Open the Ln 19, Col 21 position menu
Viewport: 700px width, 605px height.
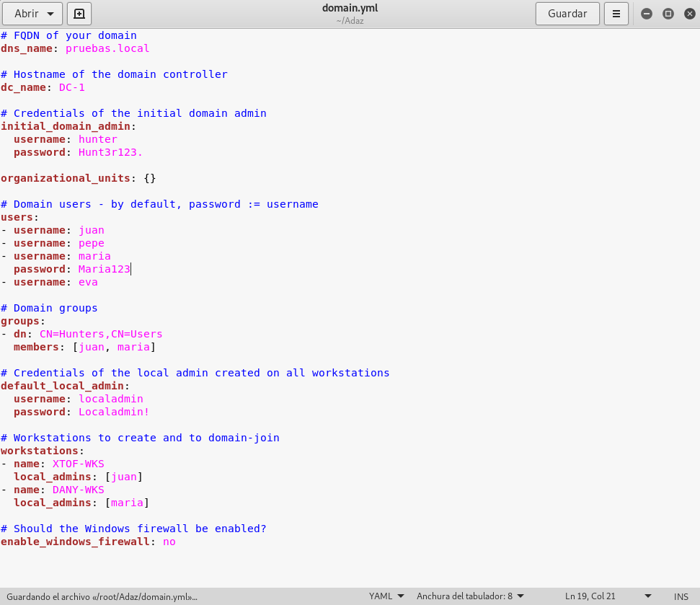[608, 596]
